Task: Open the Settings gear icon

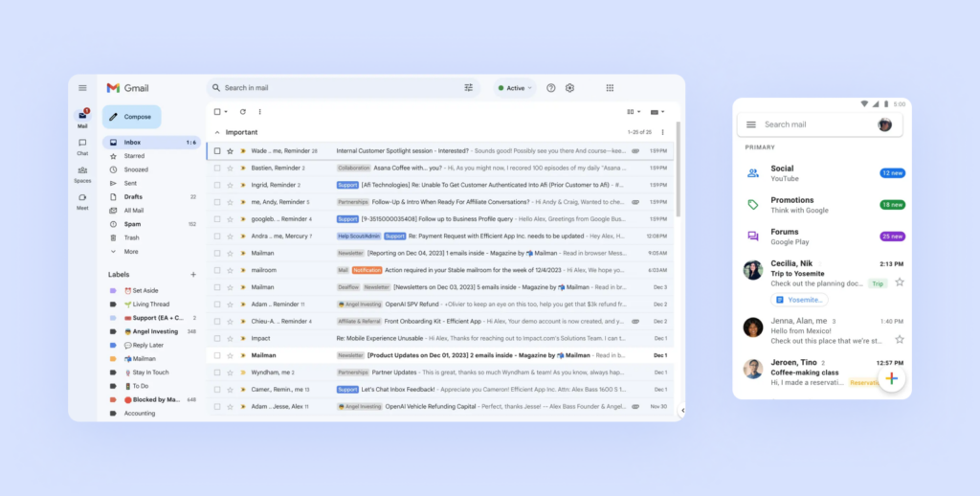Action: (x=569, y=88)
